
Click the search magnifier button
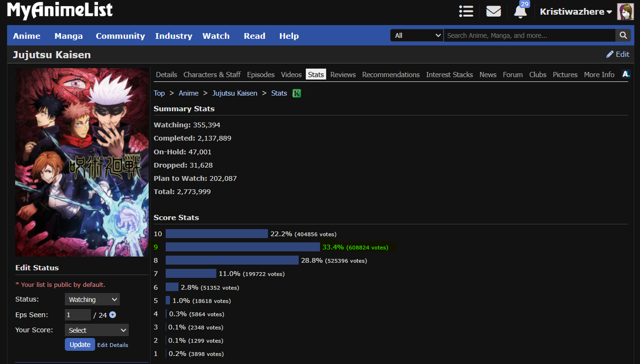(623, 35)
